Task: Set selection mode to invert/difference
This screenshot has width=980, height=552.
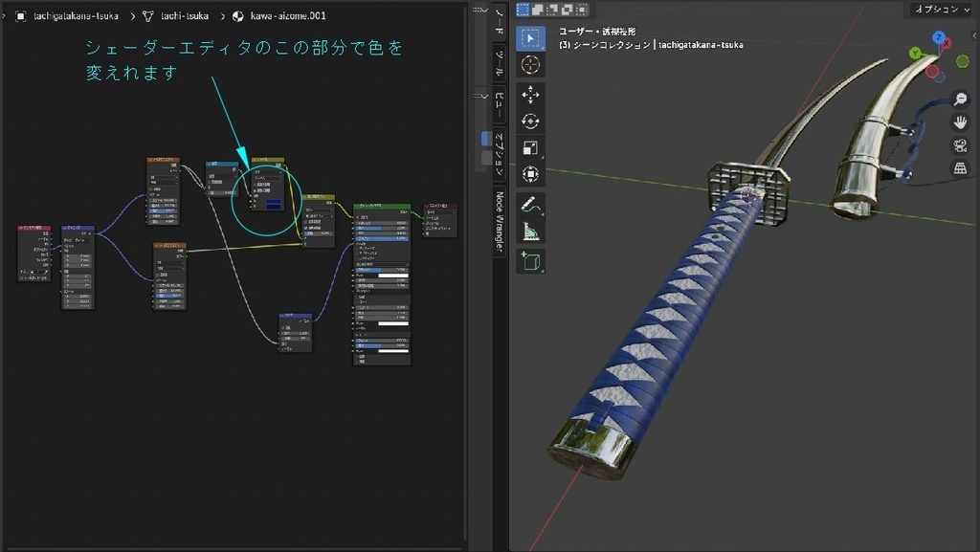Action: [567, 9]
